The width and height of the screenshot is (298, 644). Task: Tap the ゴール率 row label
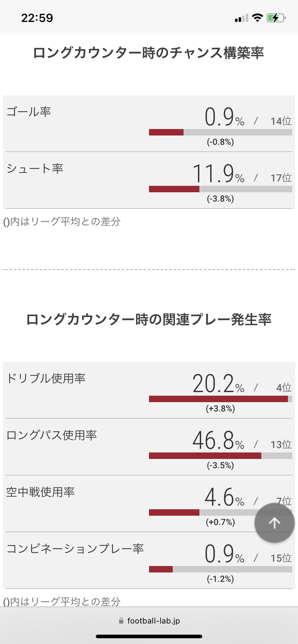29,111
